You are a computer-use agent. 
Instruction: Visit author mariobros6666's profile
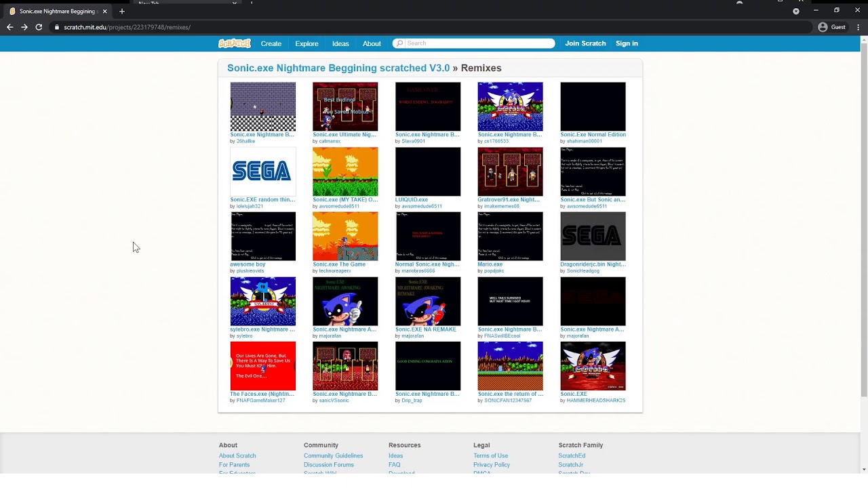(418, 271)
